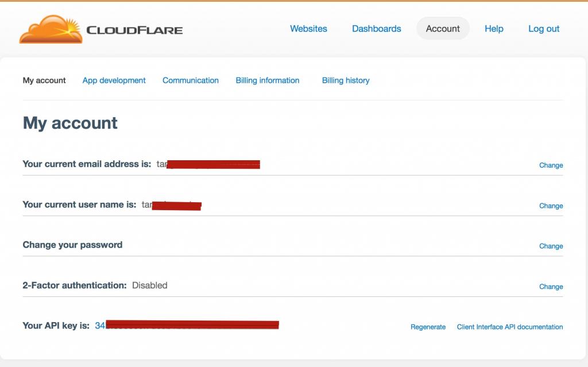Viewport: 588px width, 367px height.
Task: Open Client Interface API documentation
Action: [509, 327]
